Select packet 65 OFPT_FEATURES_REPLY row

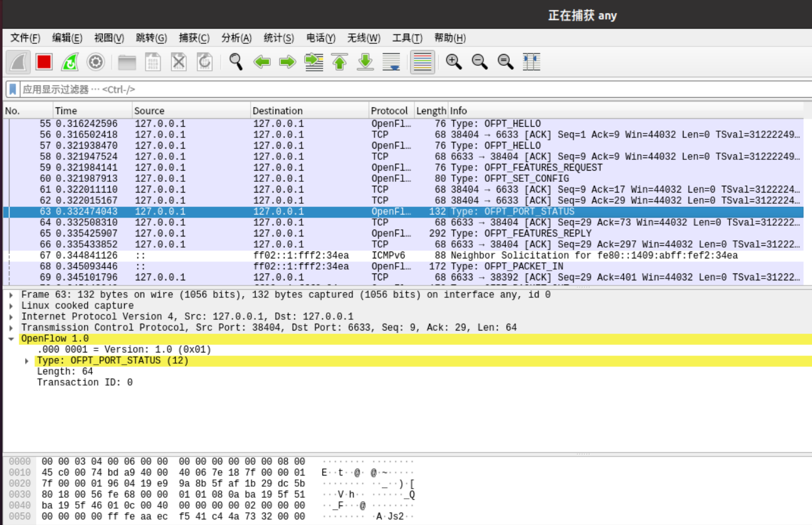tap(403, 233)
